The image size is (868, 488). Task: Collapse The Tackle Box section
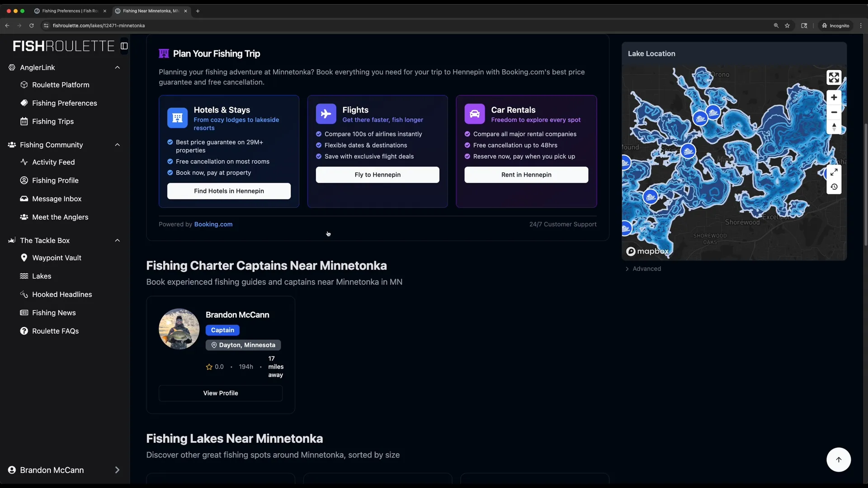pos(118,240)
